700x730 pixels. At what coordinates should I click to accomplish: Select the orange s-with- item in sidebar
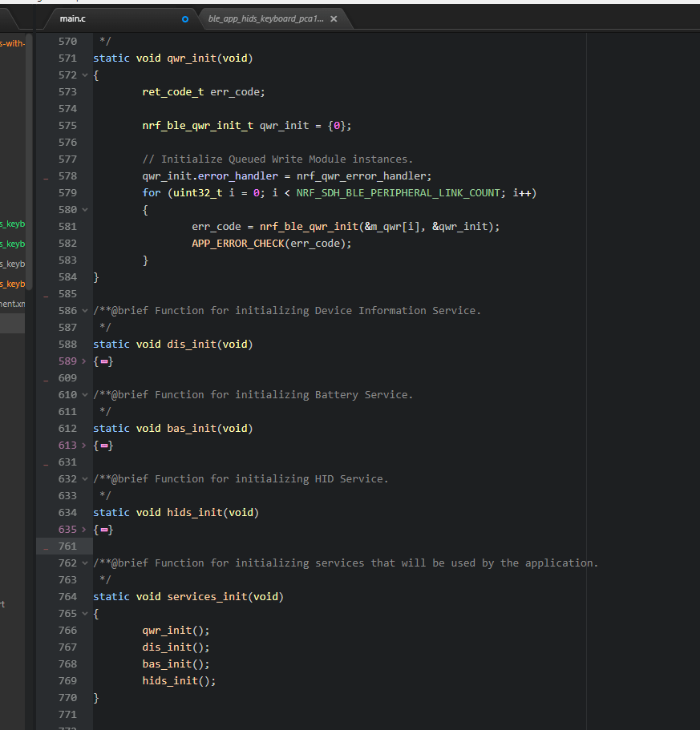click(x=12, y=43)
